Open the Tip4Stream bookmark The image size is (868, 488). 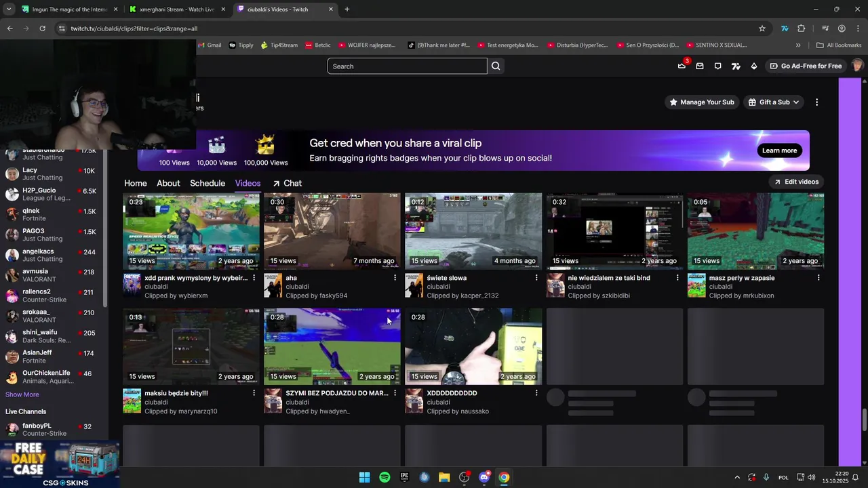(x=279, y=45)
